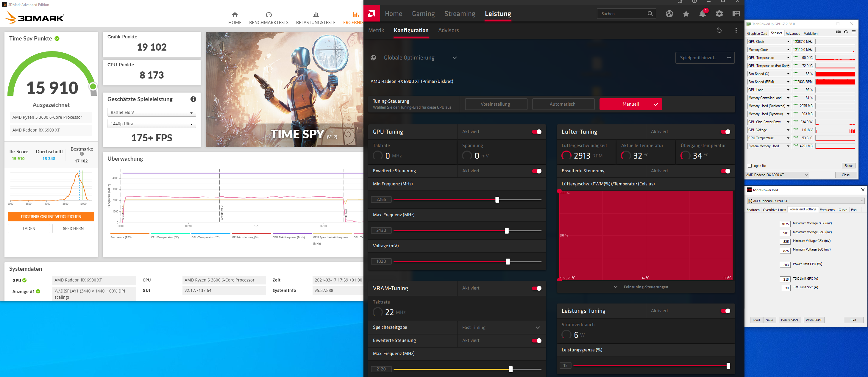Click info icon next to Geschätzte Spieleleistung

[193, 99]
